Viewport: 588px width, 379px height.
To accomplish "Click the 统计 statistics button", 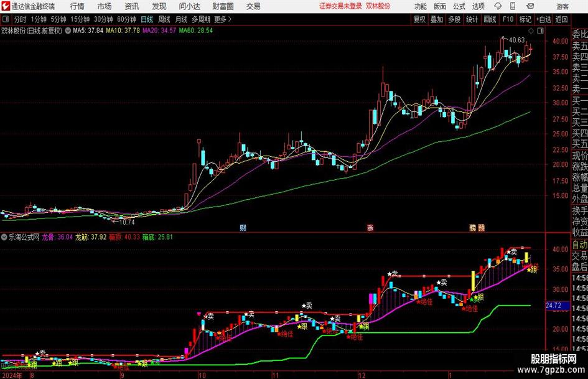I will point(472,19).
